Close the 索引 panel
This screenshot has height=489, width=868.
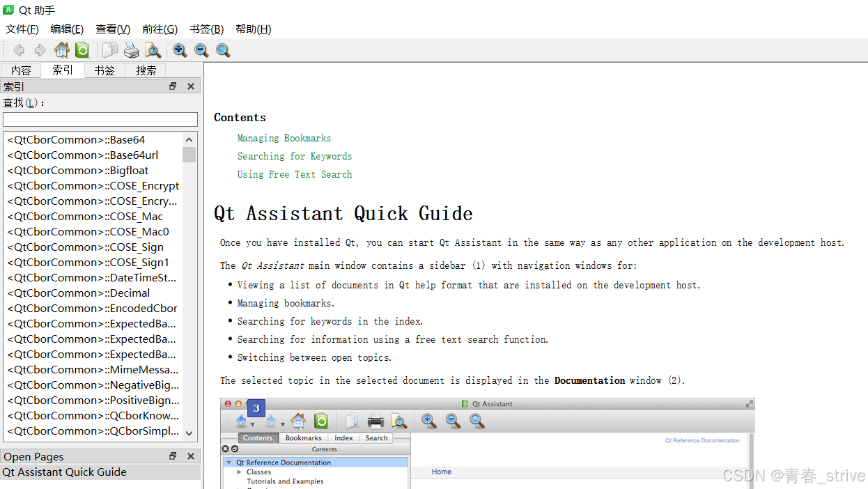[x=191, y=86]
